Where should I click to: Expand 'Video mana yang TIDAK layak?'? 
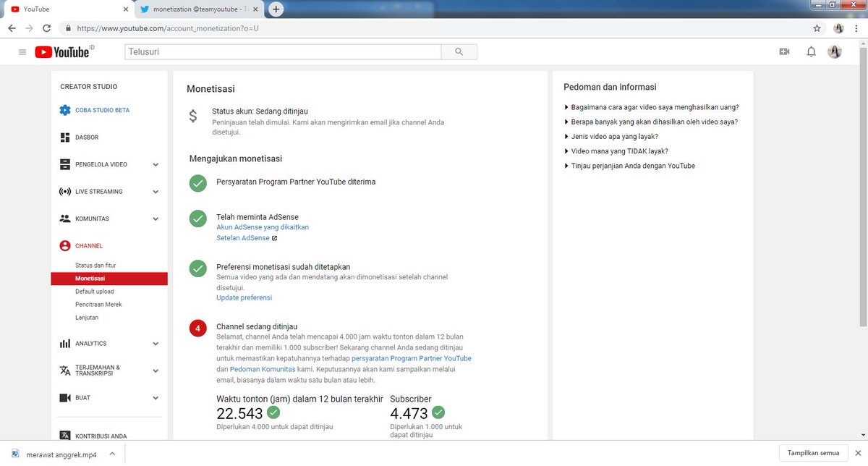pos(616,151)
